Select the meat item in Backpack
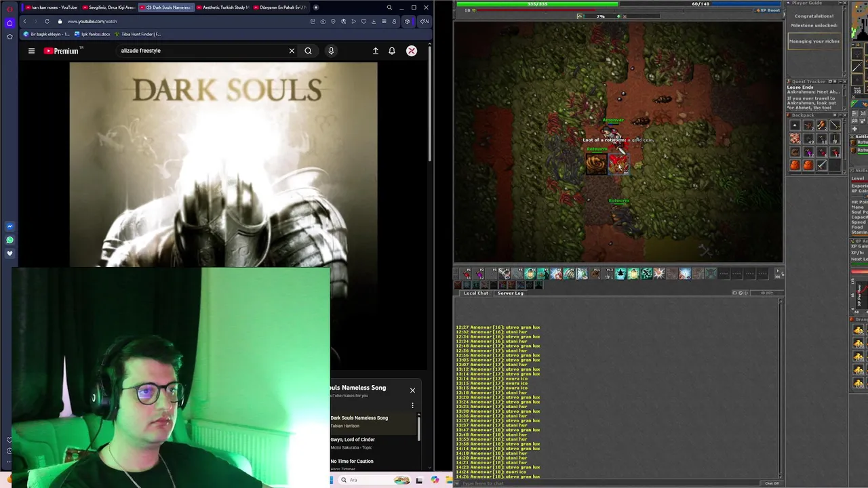Image resolution: width=868 pixels, height=488 pixels. tap(795, 138)
